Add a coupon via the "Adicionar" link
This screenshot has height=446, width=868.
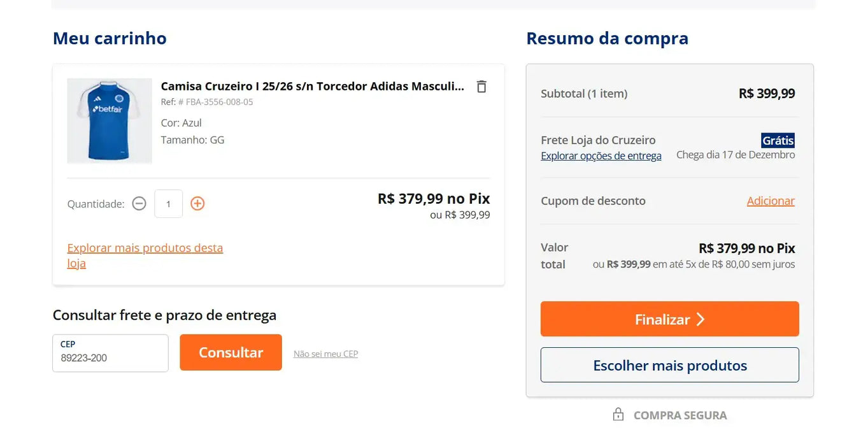point(771,200)
